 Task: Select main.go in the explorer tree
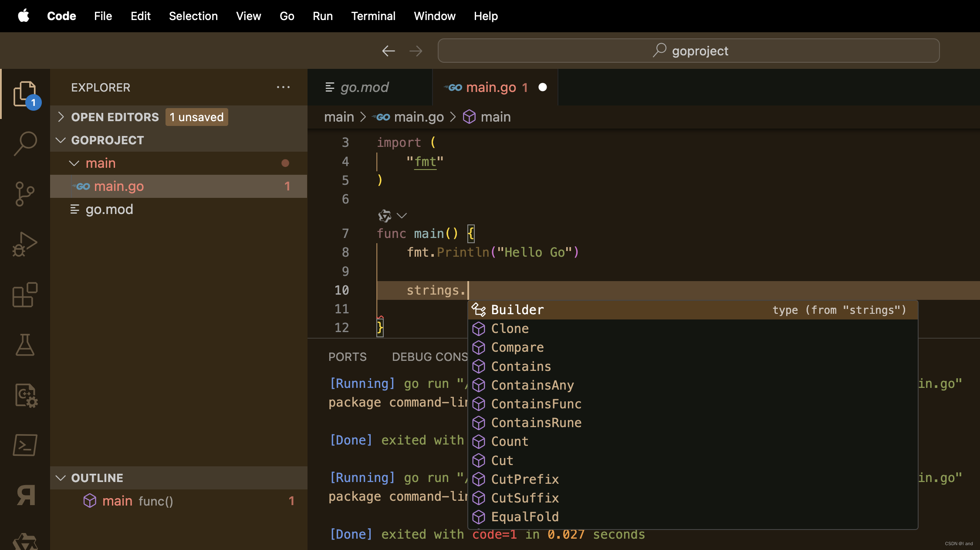pyautogui.click(x=179, y=186)
